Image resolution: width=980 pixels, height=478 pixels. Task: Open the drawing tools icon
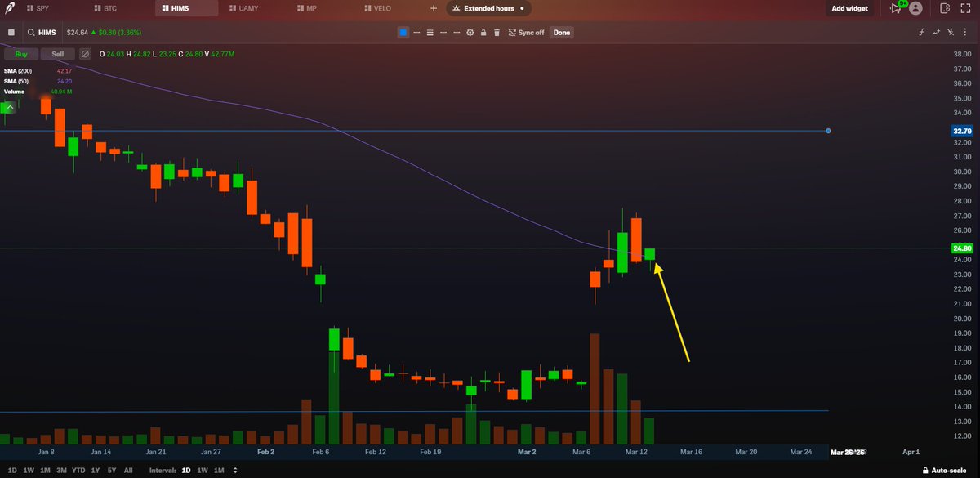tap(951, 33)
